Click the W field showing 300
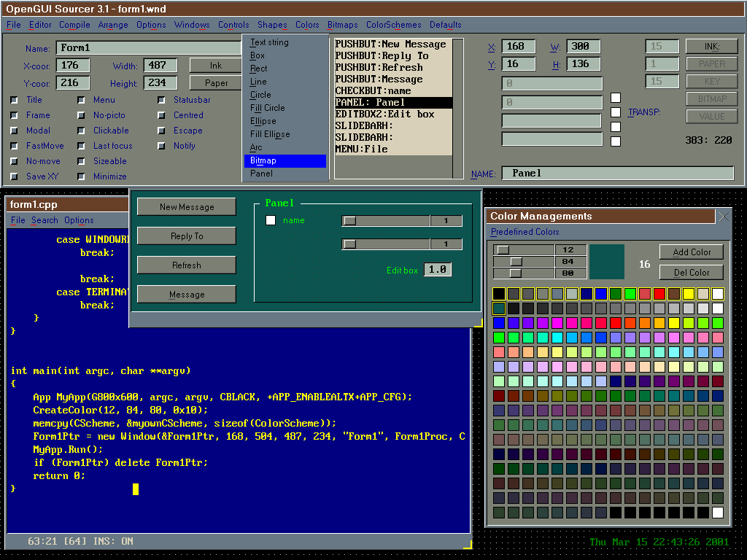 (x=583, y=47)
